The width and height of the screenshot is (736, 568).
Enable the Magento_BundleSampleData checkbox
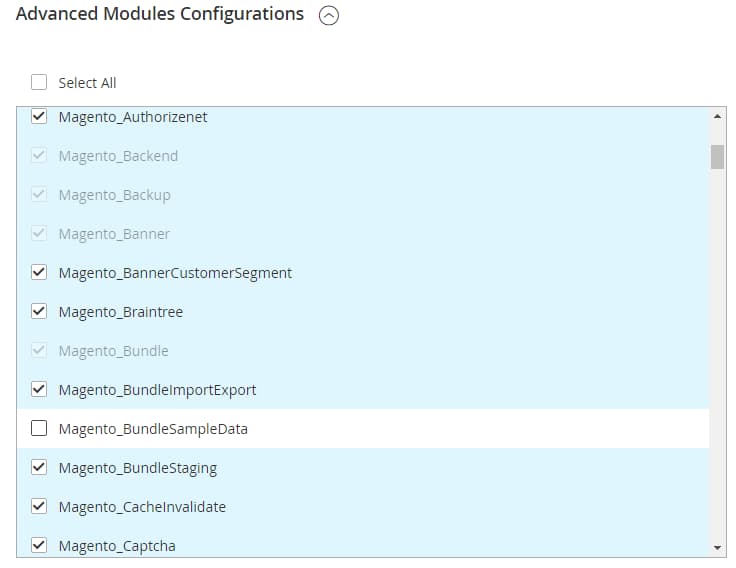point(39,428)
